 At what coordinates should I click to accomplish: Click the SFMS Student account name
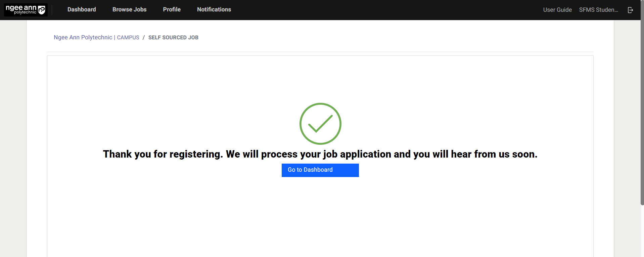598,10
